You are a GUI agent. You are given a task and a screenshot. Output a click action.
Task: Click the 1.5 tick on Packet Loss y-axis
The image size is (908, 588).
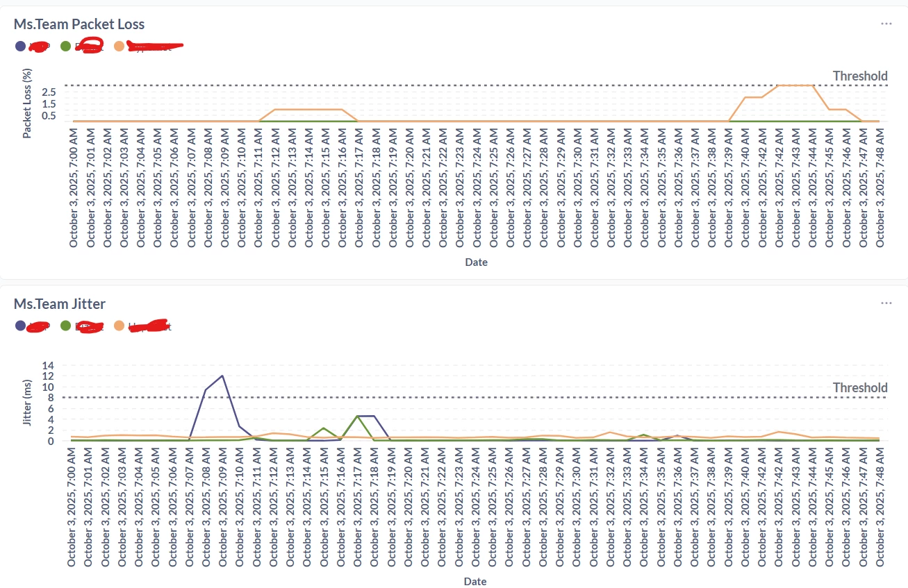tap(48, 103)
